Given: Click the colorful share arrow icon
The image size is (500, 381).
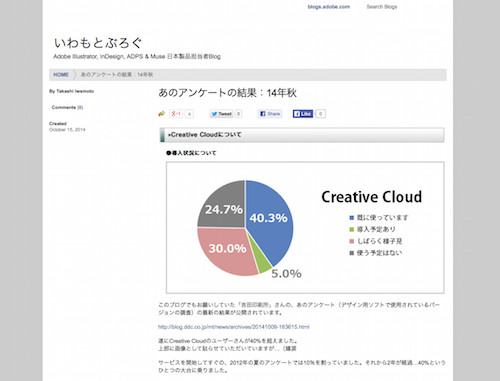Looking at the screenshot, I should point(162,114).
